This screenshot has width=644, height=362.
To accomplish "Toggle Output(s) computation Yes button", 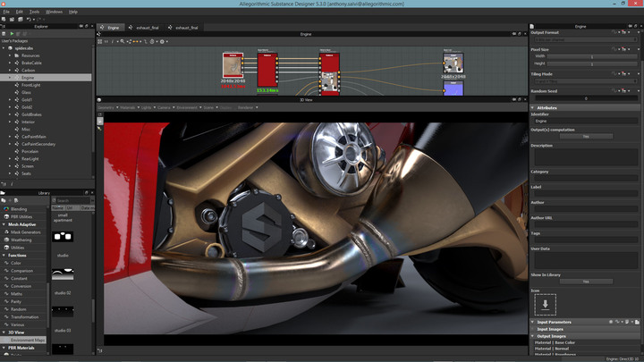I will pos(586,136).
